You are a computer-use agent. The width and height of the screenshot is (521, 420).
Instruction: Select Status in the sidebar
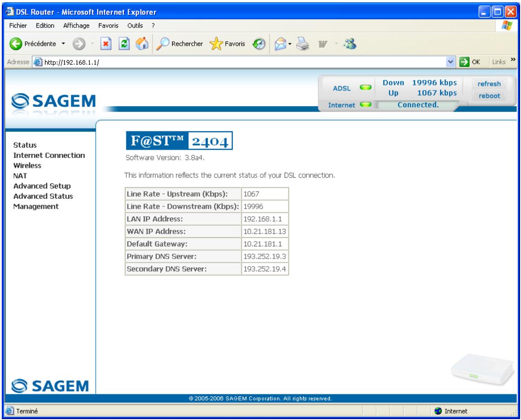(x=25, y=145)
